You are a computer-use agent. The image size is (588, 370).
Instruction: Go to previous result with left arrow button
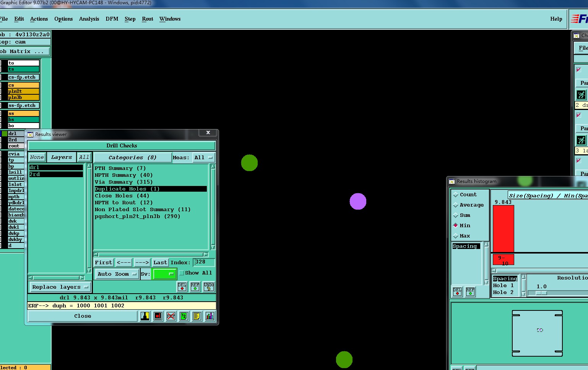click(x=124, y=263)
